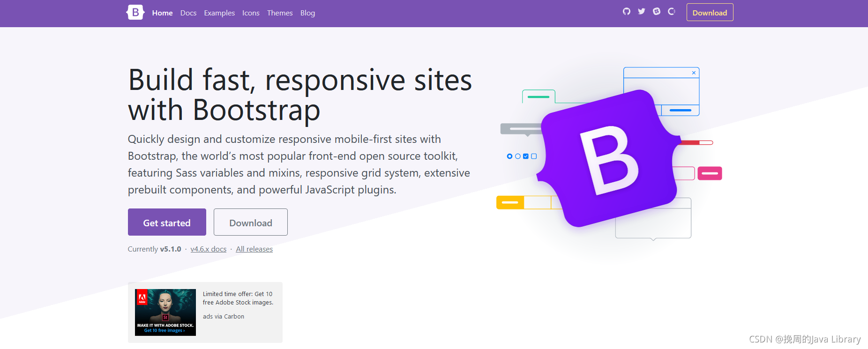
Task: Open the GitHub icon link
Action: 627,11
